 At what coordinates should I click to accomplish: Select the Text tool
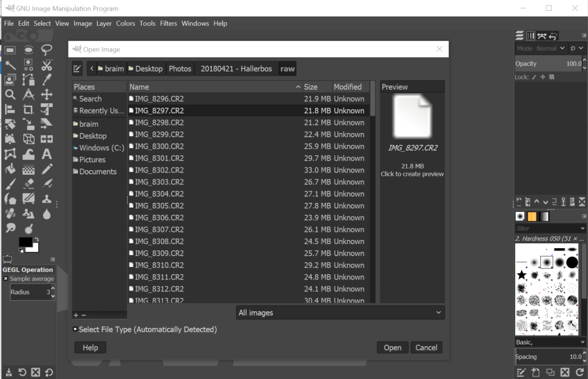(x=47, y=154)
